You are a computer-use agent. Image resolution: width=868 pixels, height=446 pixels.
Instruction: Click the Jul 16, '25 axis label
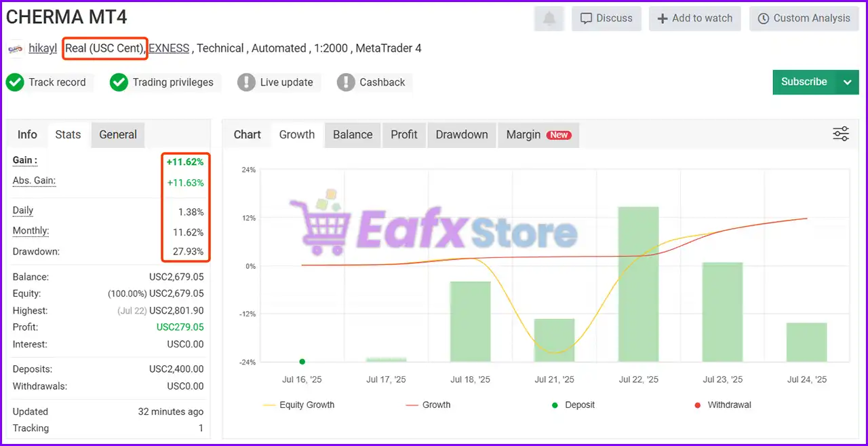tap(302, 380)
